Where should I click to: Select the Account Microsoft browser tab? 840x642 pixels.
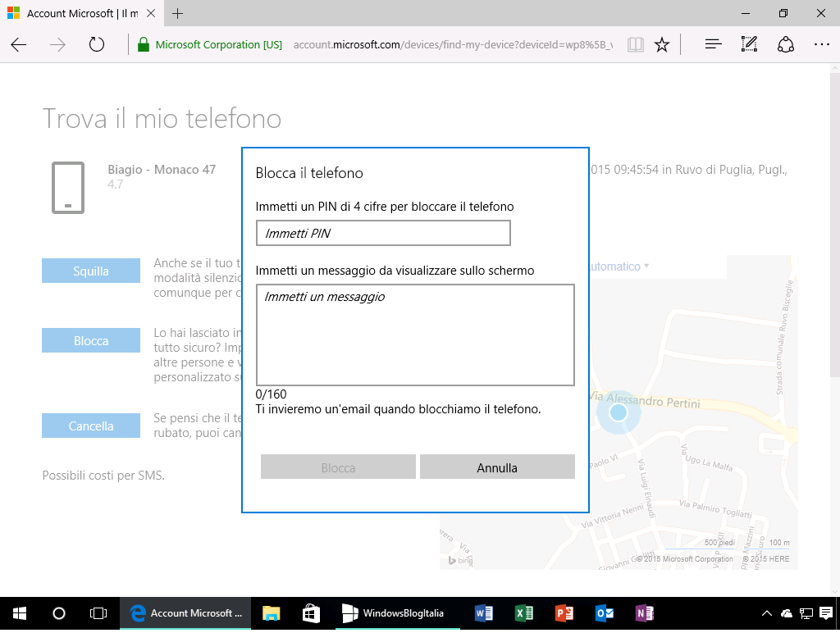click(x=81, y=13)
